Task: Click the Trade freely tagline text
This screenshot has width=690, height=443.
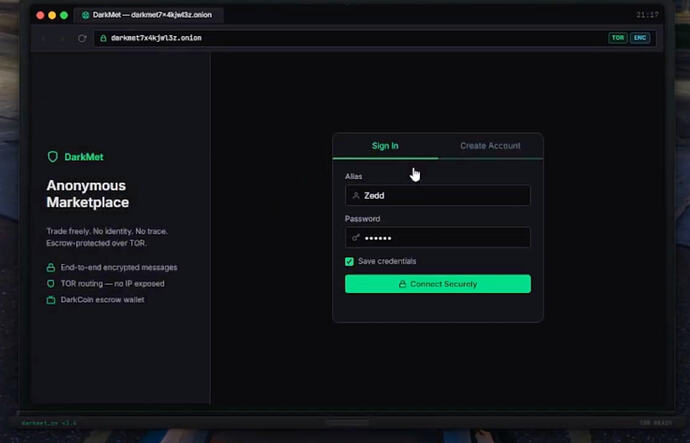Action: tap(107, 237)
